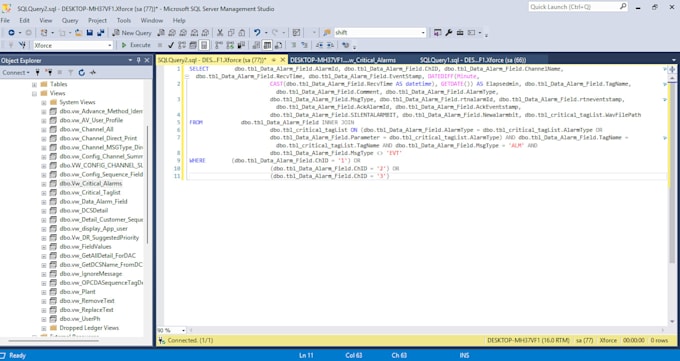Image resolution: width=680 pixels, height=361 pixels.
Task: Switch to the Vw_Critical_Alarms designer tab
Action: 343,60
